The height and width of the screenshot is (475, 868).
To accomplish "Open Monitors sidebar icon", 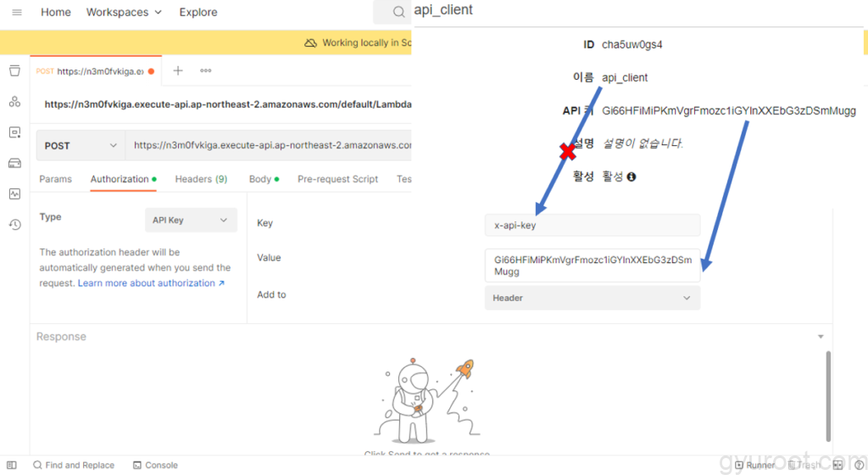I will click(14, 193).
